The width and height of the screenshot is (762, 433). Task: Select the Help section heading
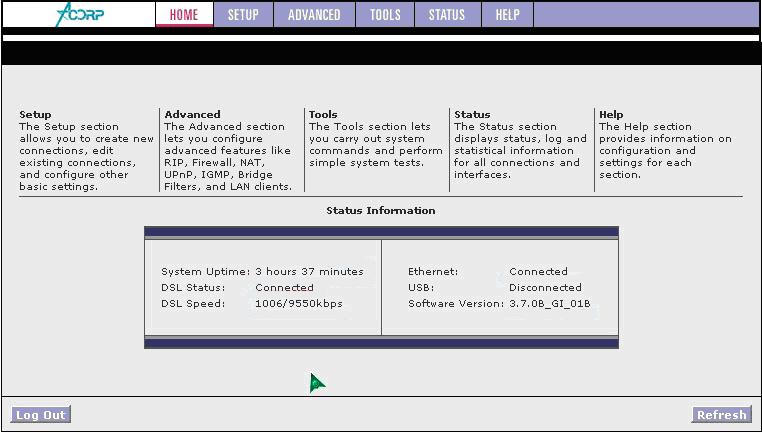[611, 115]
